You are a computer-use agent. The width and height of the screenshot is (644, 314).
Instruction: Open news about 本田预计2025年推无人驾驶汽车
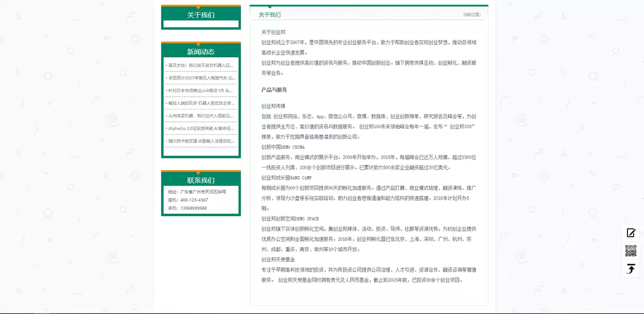point(201,78)
